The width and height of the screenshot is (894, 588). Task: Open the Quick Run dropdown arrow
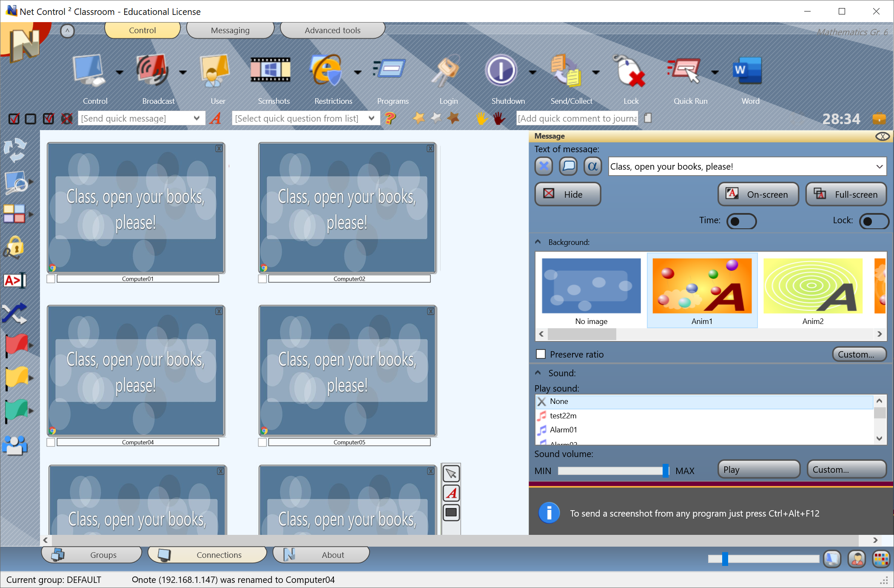[x=715, y=72]
